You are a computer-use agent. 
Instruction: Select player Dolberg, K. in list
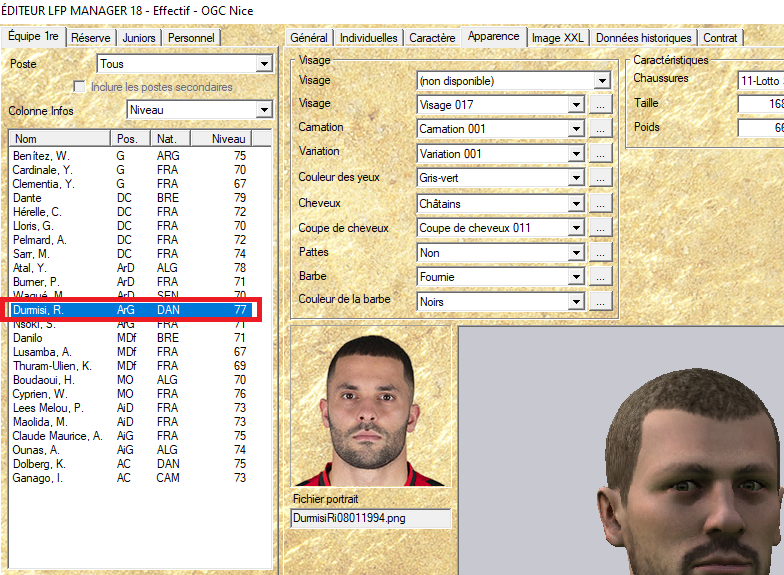coord(130,464)
